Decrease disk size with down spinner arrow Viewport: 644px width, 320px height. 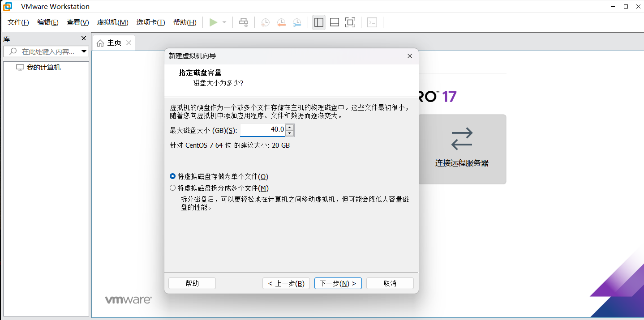point(289,133)
